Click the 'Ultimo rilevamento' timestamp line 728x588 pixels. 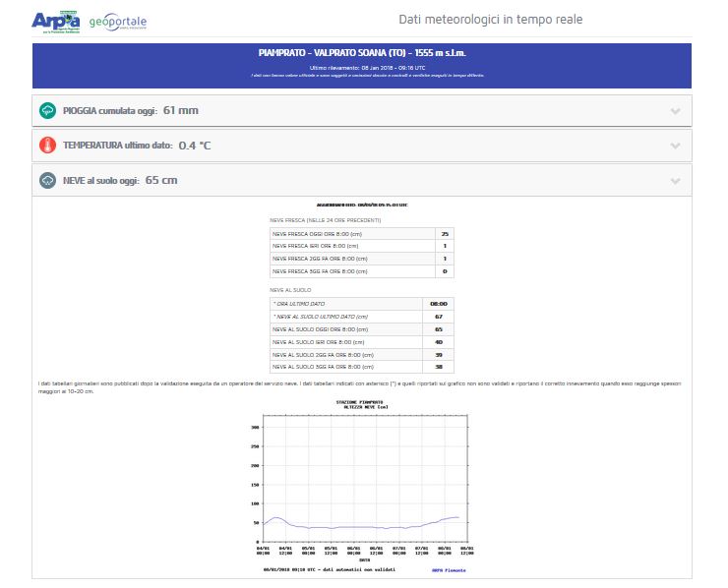click(x=367, y=68)
